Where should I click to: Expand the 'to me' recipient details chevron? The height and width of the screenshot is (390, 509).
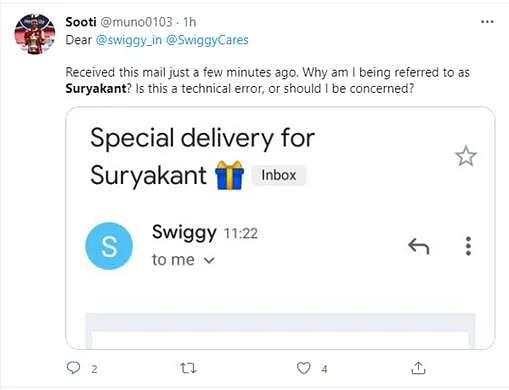click(x=209, y=260)
